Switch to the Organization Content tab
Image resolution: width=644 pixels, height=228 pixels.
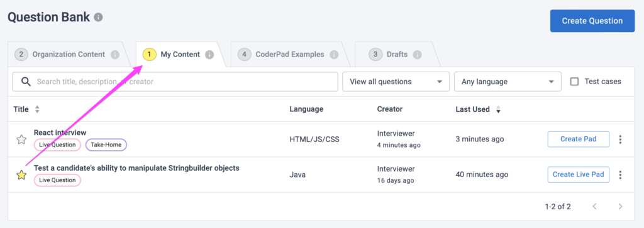[69, 55]
